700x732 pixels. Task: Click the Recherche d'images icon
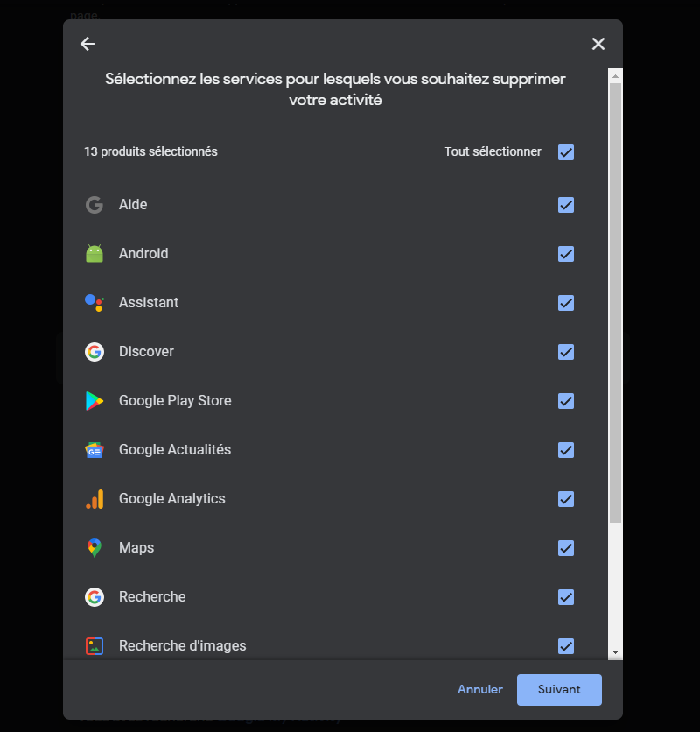pos(94,646)
